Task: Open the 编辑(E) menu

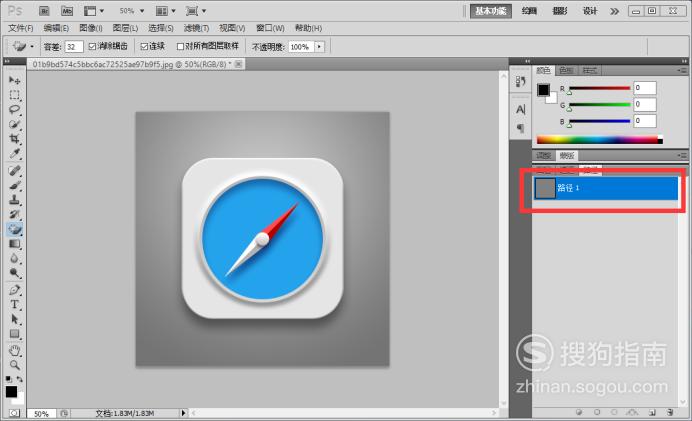Action: coord(56,28)
